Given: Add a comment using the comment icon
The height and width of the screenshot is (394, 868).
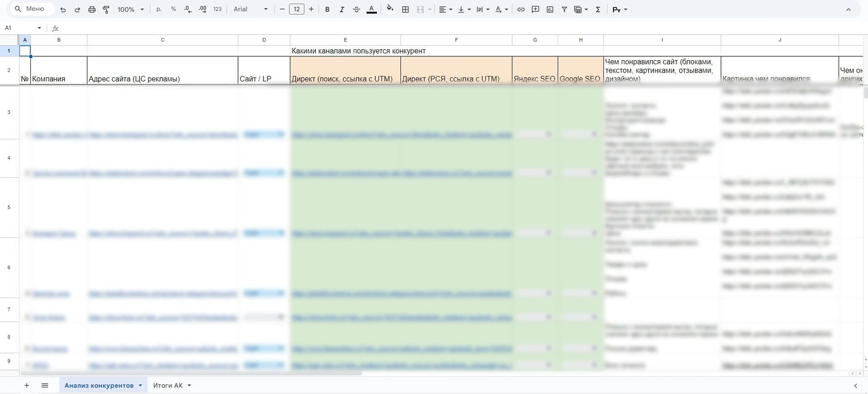Looking at the screenshot, I should (535, 9).
